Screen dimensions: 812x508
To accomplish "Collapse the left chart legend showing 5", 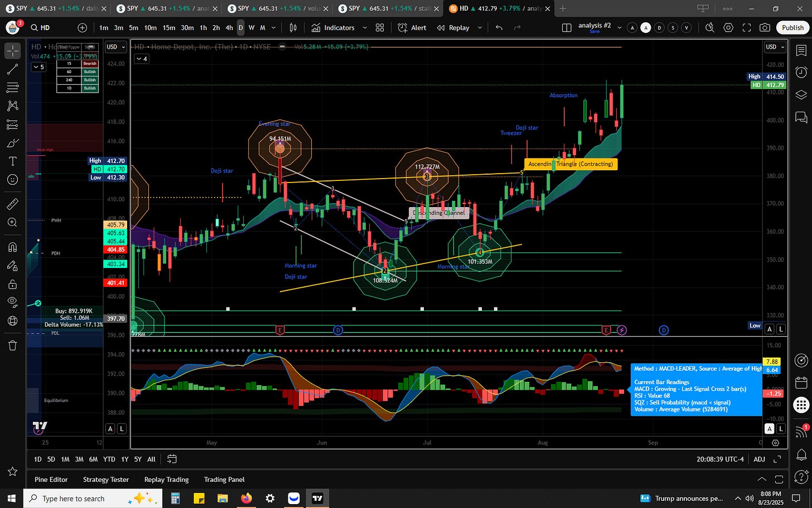I will (x=38, y=67).
